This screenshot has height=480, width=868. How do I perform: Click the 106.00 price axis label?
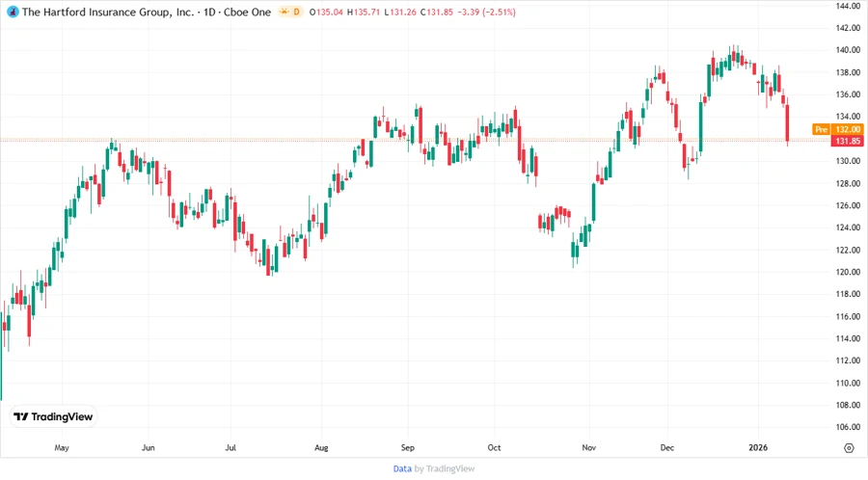848,427
